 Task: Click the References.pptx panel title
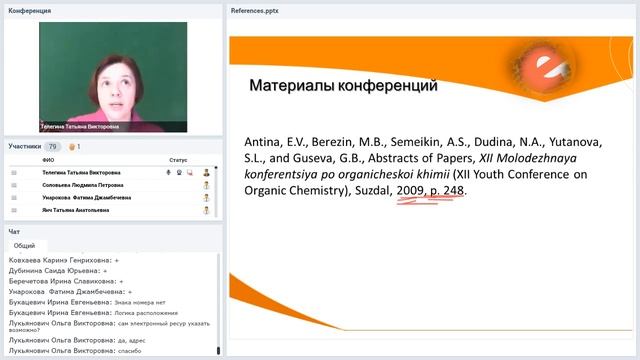[x=255, y=11]
